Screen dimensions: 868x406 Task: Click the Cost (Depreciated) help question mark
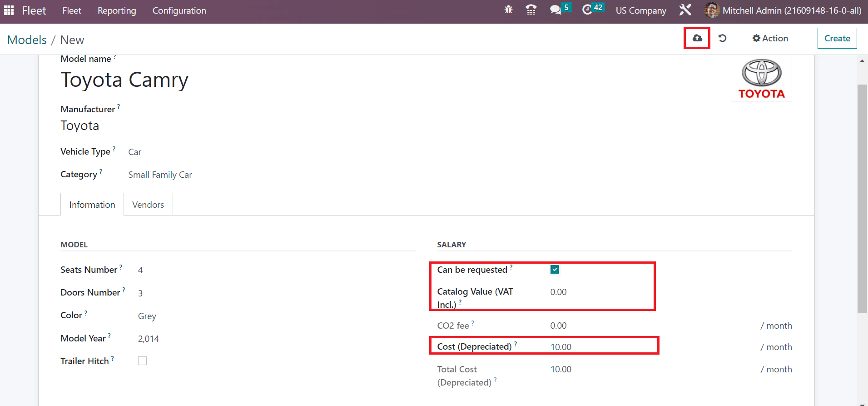click(516, 344)
